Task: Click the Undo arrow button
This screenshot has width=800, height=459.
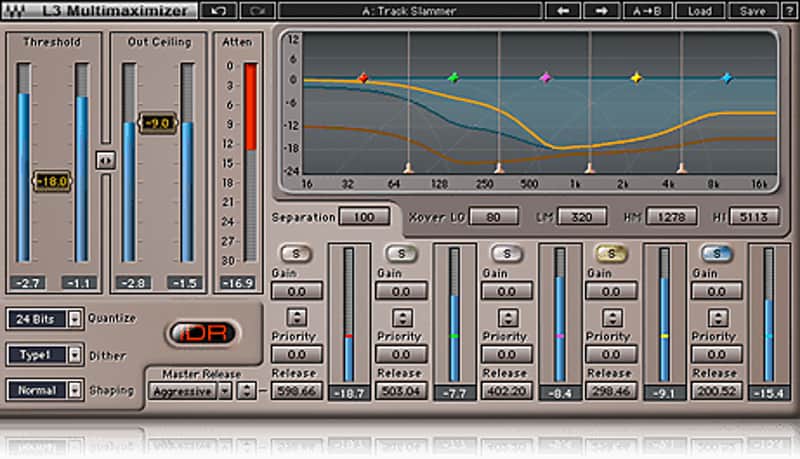Action: [218, 11]
